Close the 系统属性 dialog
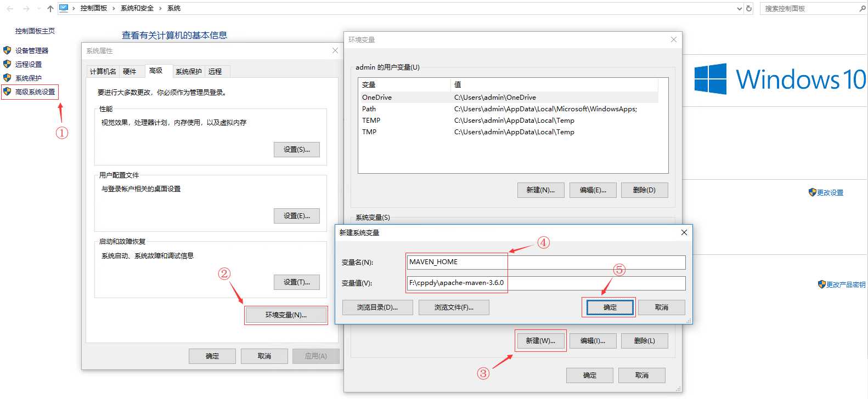The height and width of the screenshot is (399, 868). click(x=335, y=50)
